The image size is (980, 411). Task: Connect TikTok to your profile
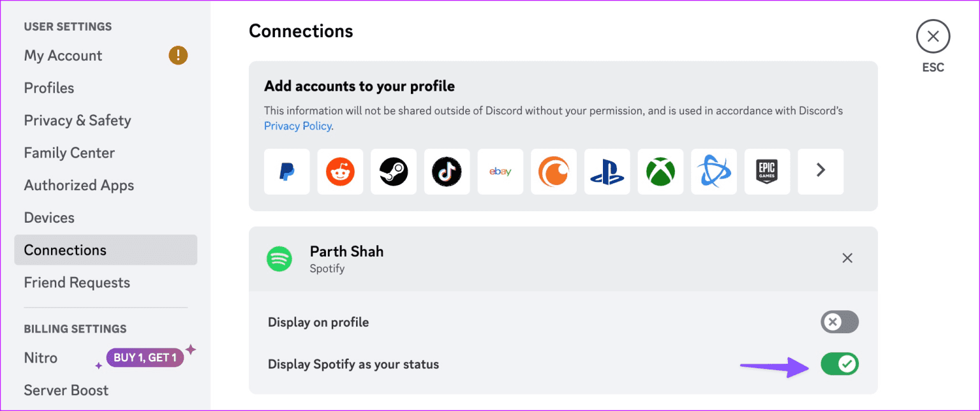click(x=447, y=172)
